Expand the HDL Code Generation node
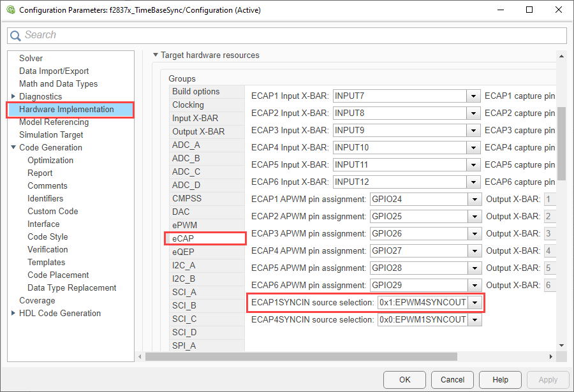Viewport: 574px width, 392px height. [13, 313]
